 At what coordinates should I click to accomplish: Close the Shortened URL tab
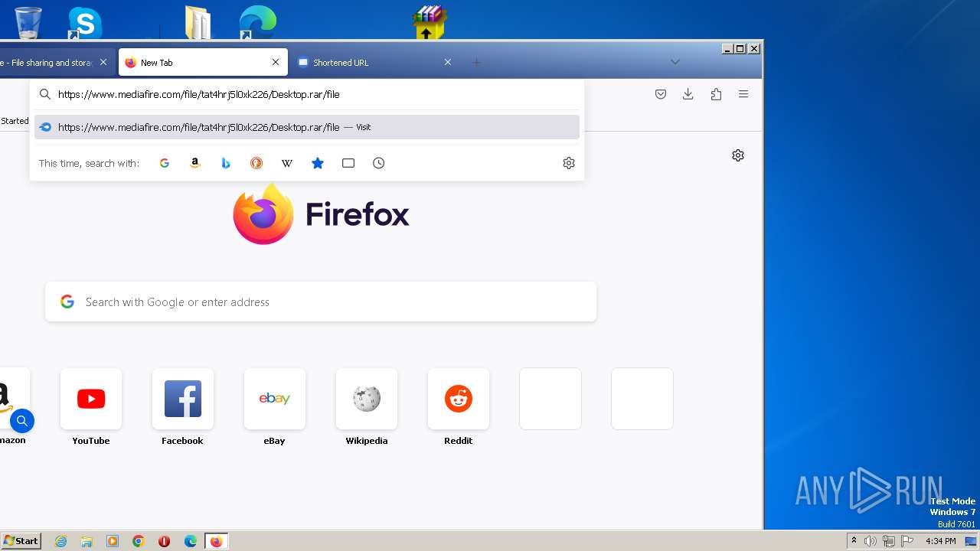(448, 62)
